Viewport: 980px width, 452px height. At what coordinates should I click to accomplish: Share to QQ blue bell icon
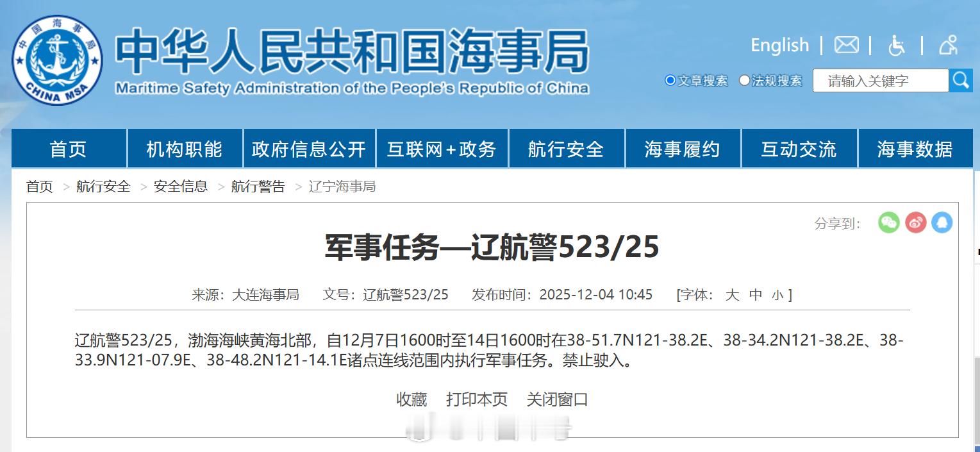(x=942, y=222)
